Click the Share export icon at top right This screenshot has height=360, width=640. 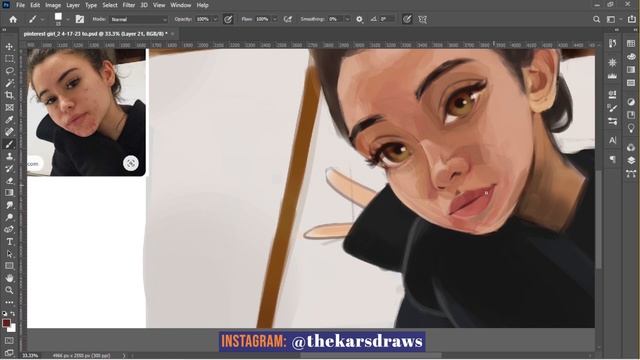tap(631, 19)
